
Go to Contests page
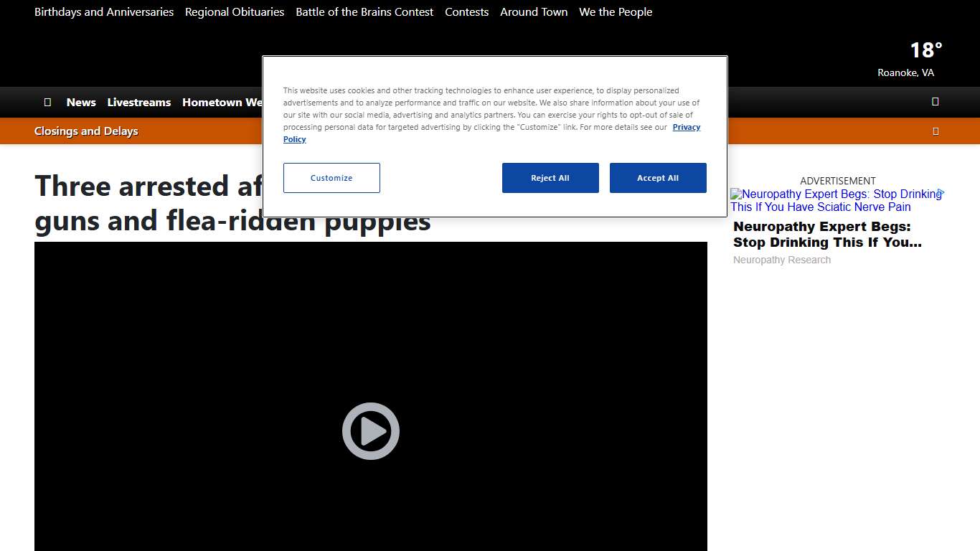466,12
